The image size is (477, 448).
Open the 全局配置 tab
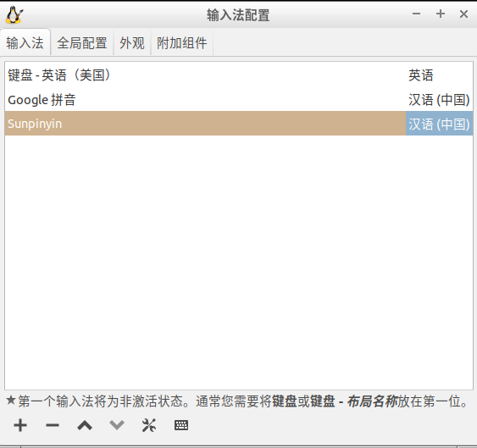pyautogui.click(x=82, y=42)
